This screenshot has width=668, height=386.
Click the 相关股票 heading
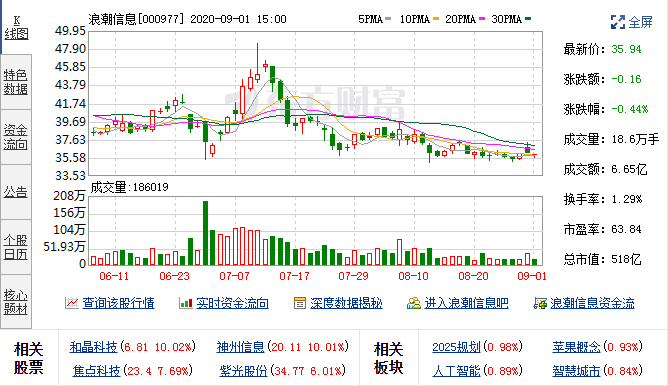29,358
